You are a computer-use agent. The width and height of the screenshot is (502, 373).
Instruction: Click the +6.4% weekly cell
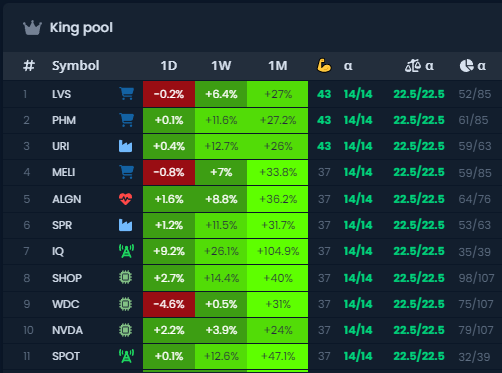(x=221, y=94)
